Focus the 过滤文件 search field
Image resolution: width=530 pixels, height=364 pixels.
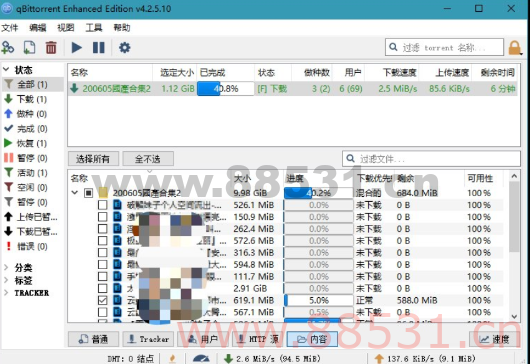tap(431, 159)
